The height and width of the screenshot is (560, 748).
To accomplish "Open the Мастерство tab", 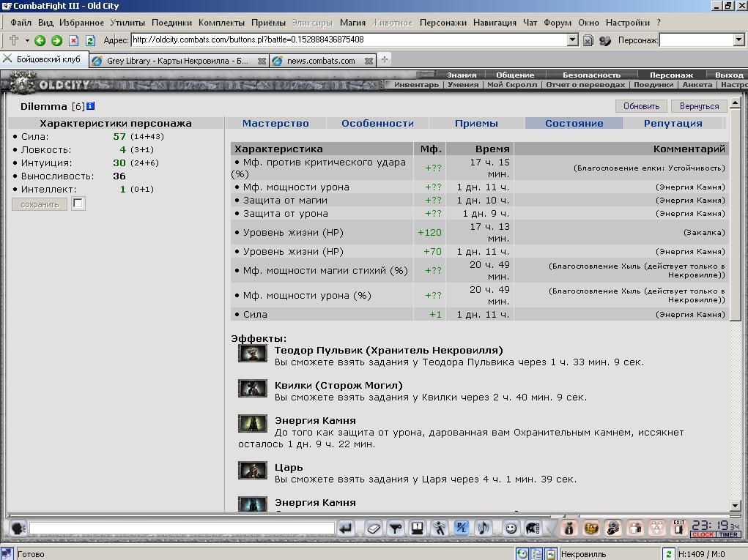I will [275, 123].
